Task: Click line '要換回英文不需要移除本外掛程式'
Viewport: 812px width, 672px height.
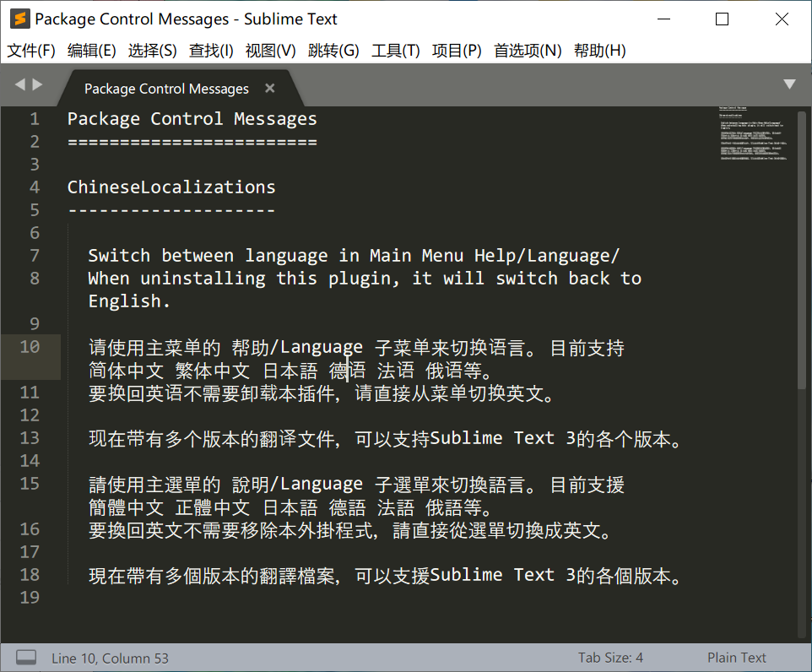Action: click(x=351, y=530)
